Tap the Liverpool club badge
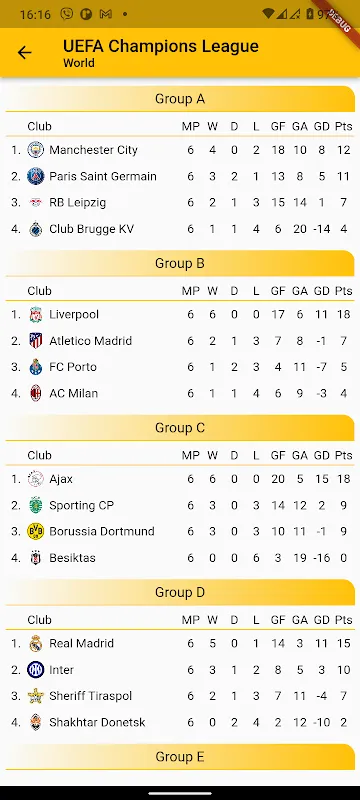Viewport: 360px width, 800px height. point(36,315)
